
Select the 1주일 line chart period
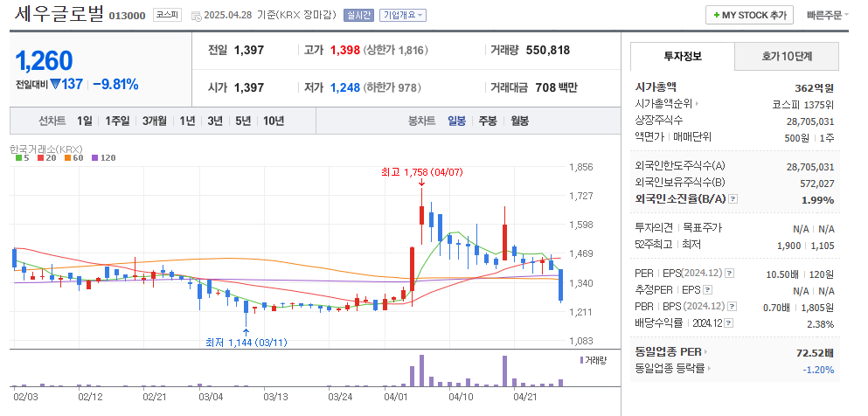pos(117,121)
